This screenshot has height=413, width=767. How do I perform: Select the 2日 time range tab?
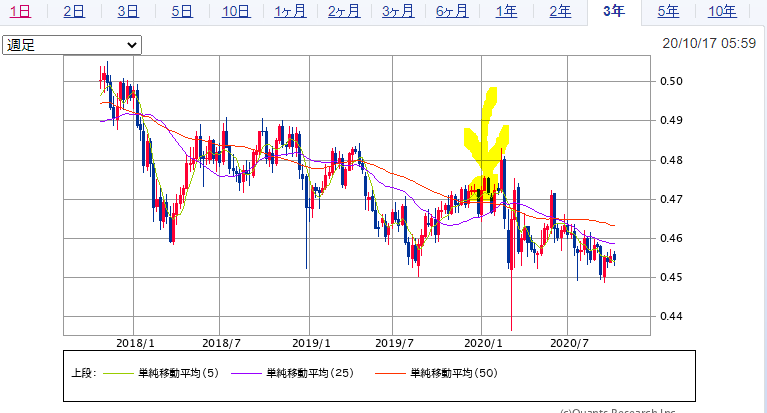[x=74, y=11]
